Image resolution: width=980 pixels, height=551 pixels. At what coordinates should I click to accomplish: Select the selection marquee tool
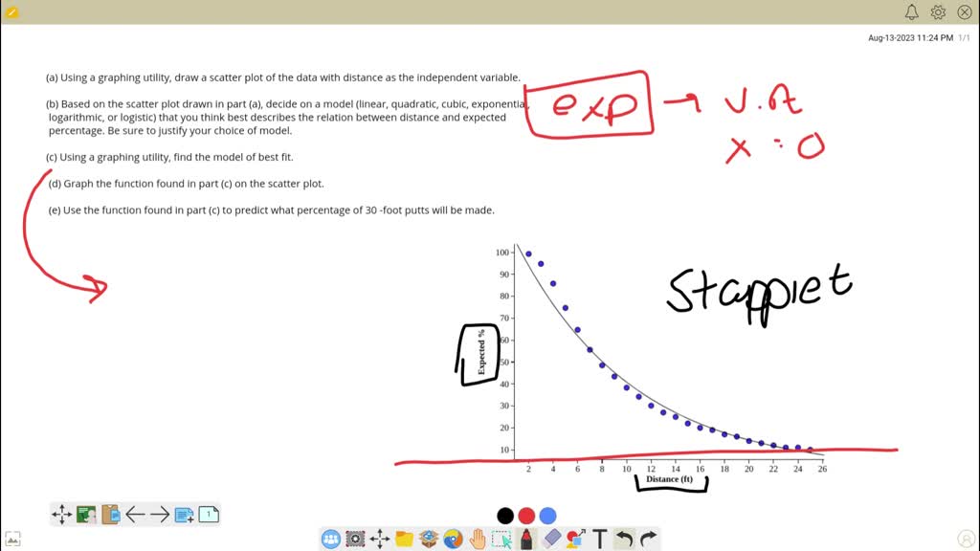(501, 539)
